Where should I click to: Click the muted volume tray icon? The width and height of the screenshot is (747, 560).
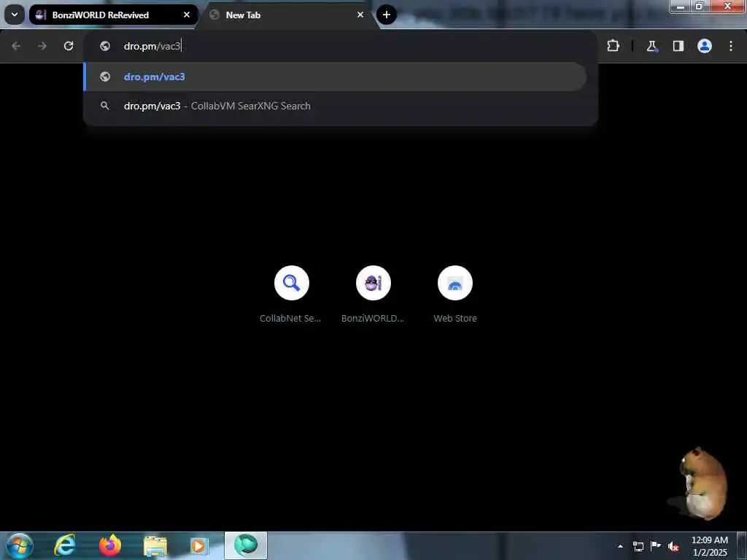(x=673, y=546)
